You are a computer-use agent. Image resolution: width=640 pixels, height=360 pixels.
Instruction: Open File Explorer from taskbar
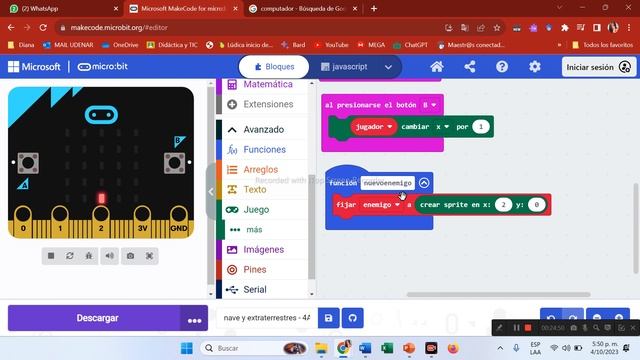321,348
